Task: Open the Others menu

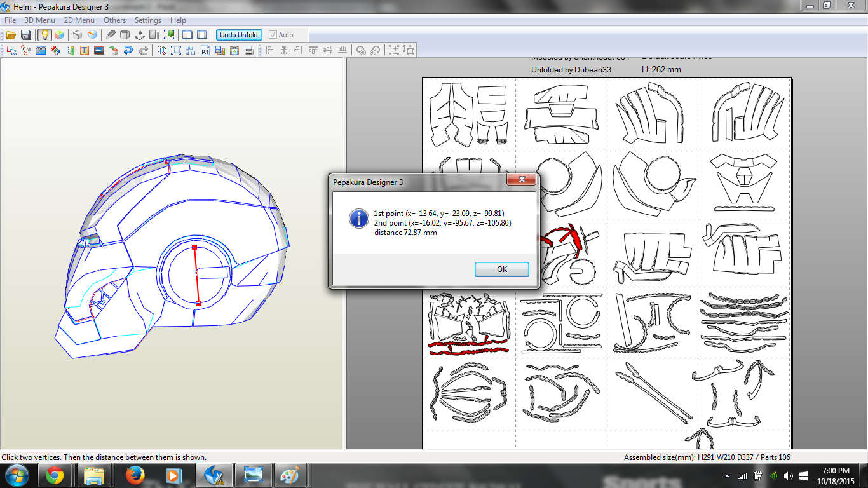Action: point(115,20)
